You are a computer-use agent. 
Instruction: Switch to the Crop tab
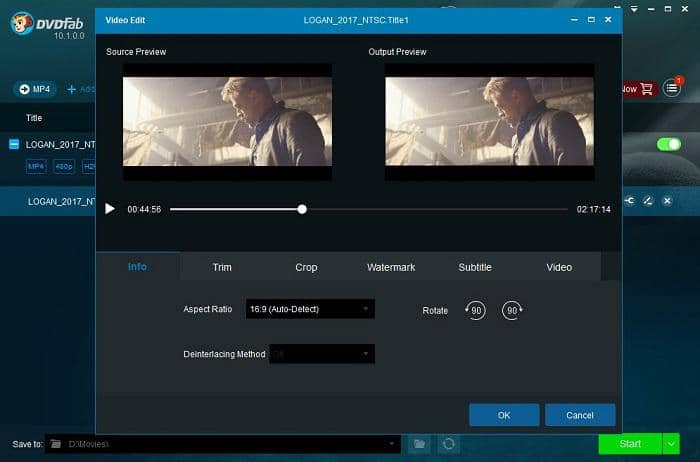point(306,267)
